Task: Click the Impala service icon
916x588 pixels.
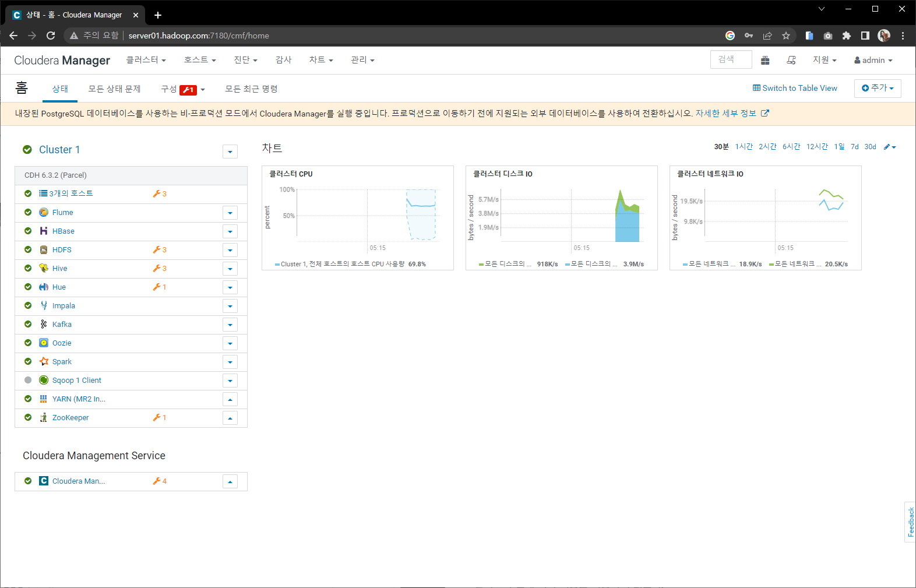Action: coord(44,305)
